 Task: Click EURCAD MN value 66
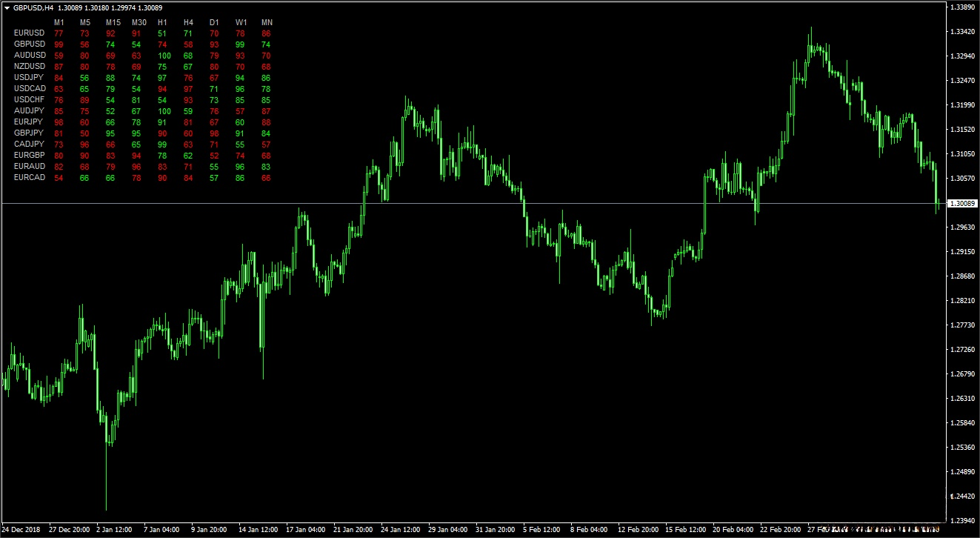tap(267, 177)
